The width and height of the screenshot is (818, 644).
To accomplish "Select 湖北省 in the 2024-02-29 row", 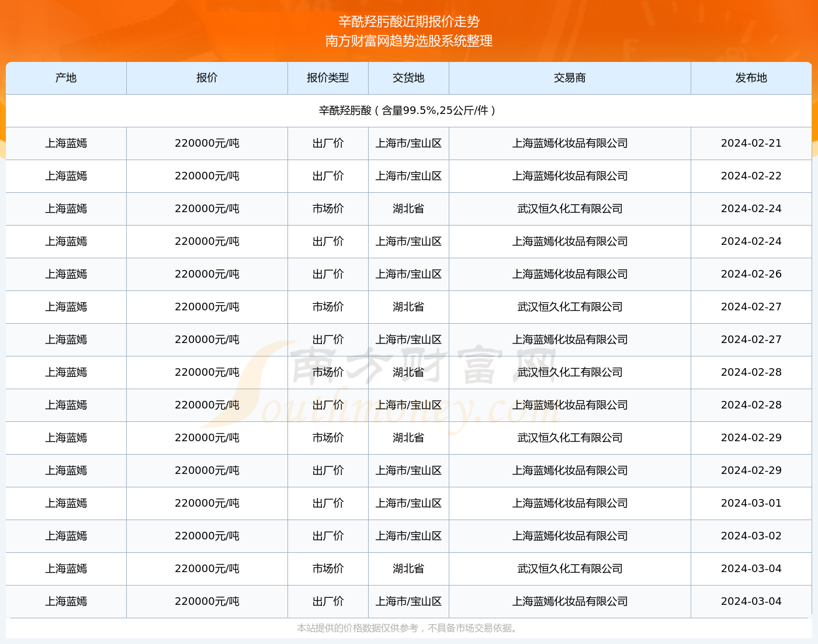I will tap(408, 438).
